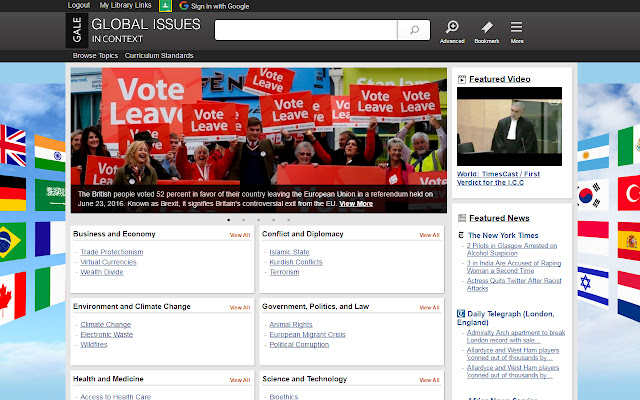Screen dimensions: 640x400
Task: View All Environment and Climate Change topics
Action: pos(240,308)
